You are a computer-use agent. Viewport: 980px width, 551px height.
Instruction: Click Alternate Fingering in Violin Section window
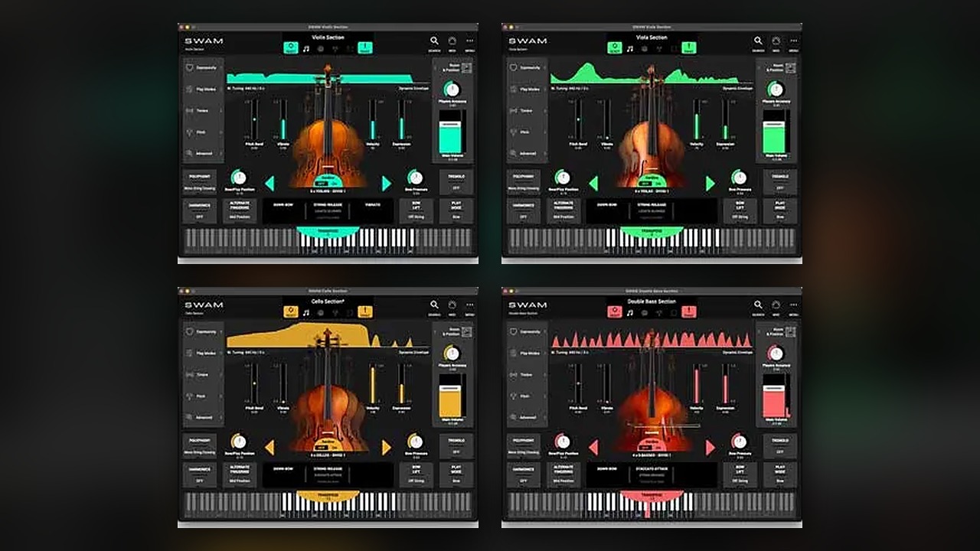(x=240, y=211)
